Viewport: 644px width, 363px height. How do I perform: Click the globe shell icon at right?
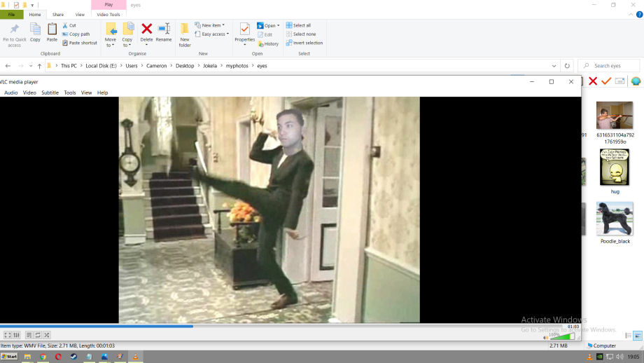tap(636, 81)
